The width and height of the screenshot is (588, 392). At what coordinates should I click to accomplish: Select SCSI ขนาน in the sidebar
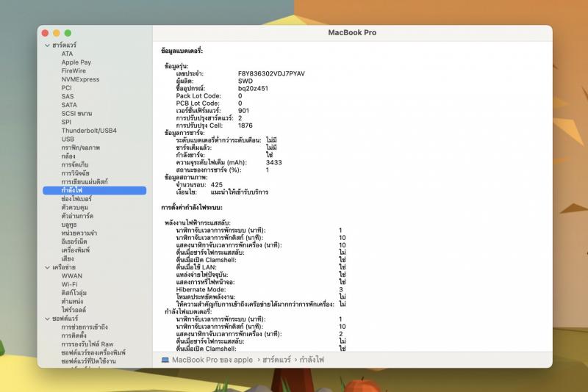(x=76, y=114)
